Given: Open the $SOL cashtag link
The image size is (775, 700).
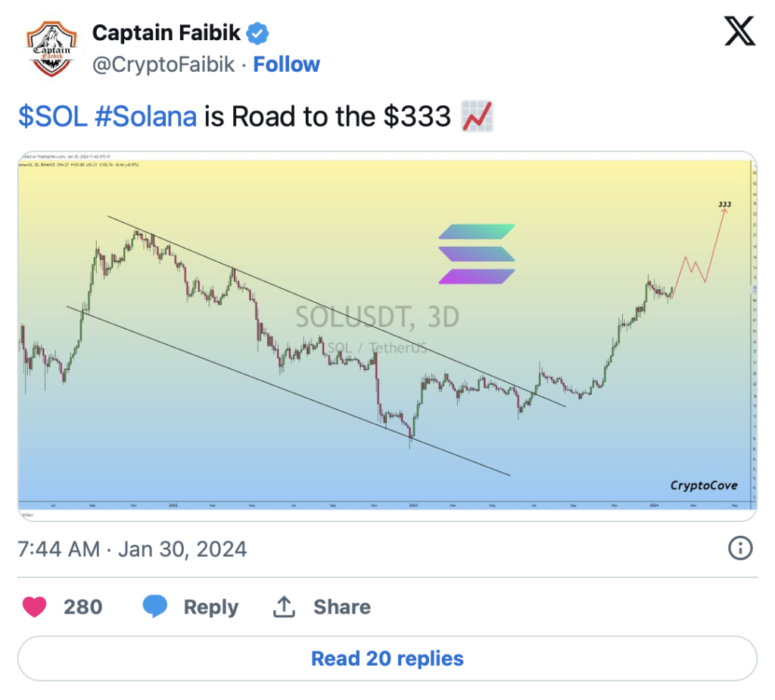Looking at the screenshot, I should click(52, 117).
